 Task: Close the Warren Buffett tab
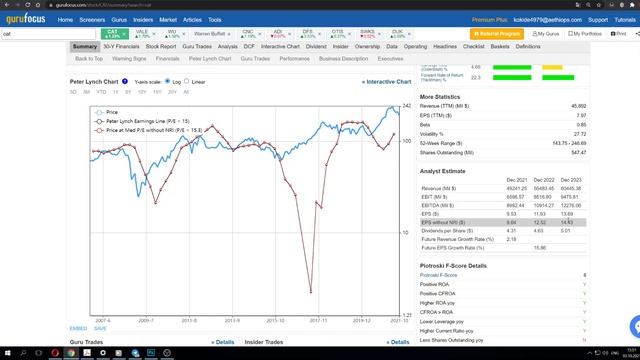coord(229,34)
